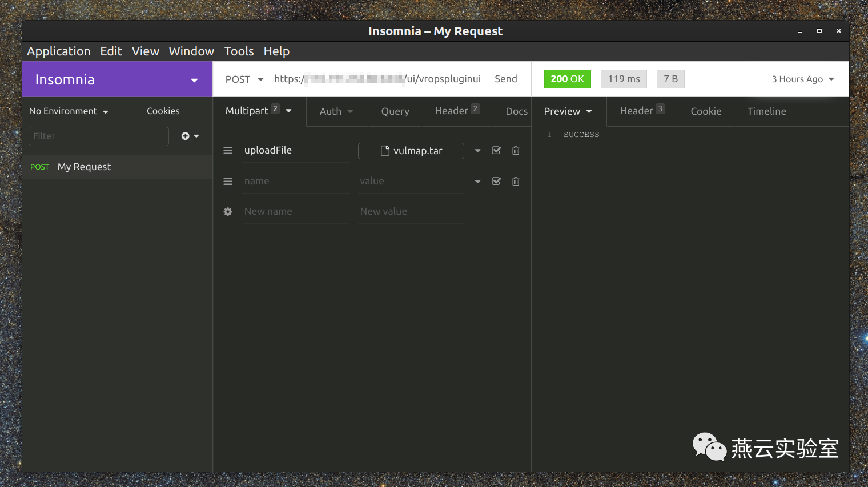Click the 200 OK status tag
868x487 pixels.
pos(568,79)
